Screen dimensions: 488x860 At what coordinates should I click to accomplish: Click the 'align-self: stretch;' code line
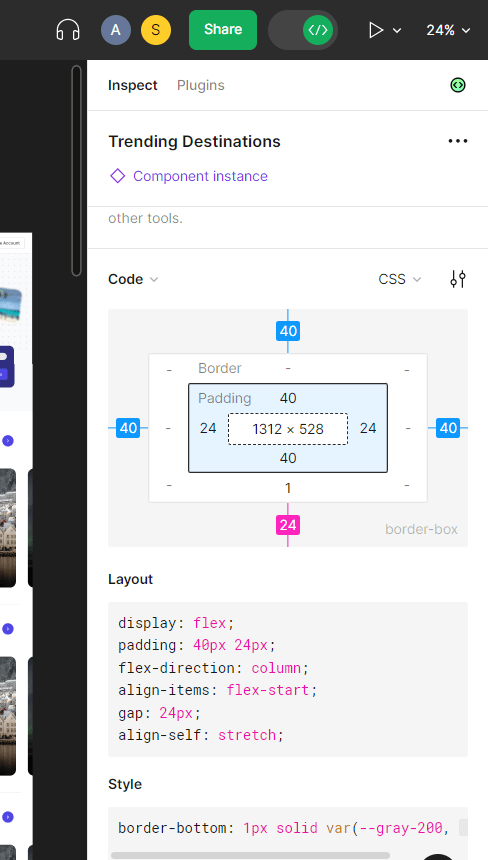coord(201,735)
